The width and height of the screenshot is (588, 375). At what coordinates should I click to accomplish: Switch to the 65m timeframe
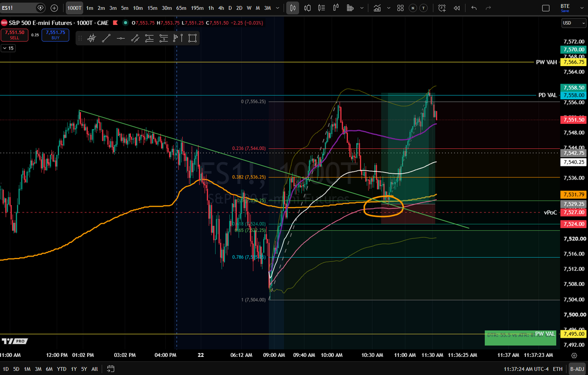click(x=181, y=8)
